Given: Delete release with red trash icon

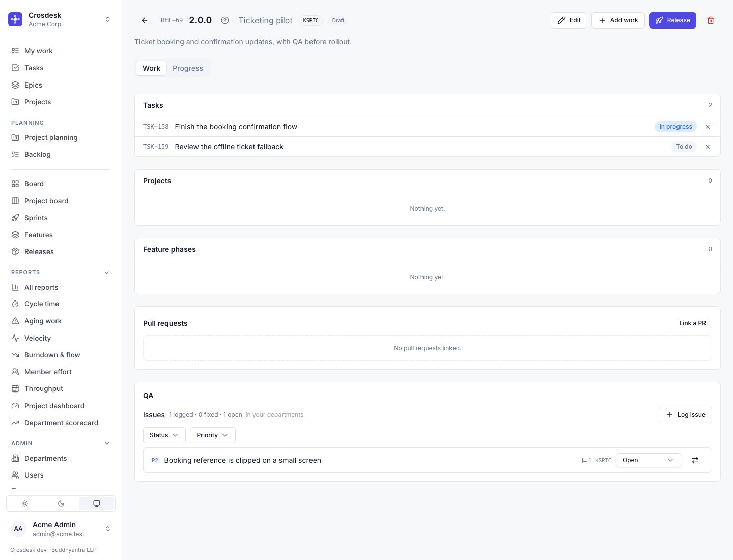Looking at the screenshot, I should click(x=711, y=20).
